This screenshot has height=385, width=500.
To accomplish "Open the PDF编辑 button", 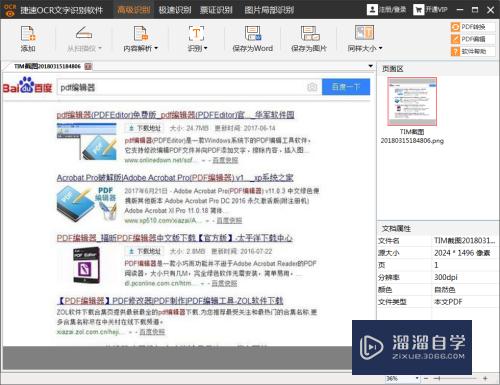I will click(x=473, y=39).
